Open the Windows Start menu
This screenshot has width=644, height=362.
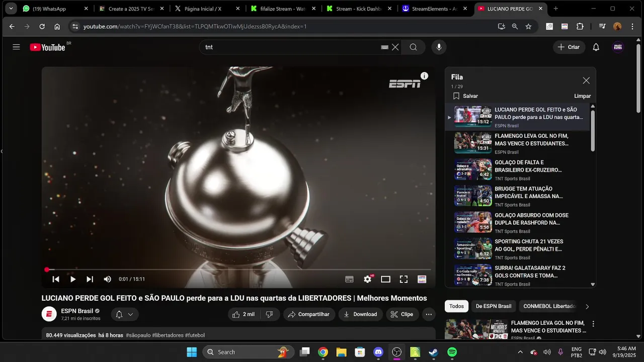tap(192, 352)
